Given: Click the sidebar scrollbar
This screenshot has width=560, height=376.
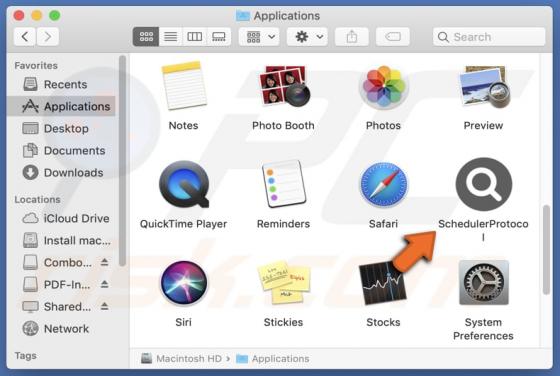Looking at the screenshot, I should 122,161.
